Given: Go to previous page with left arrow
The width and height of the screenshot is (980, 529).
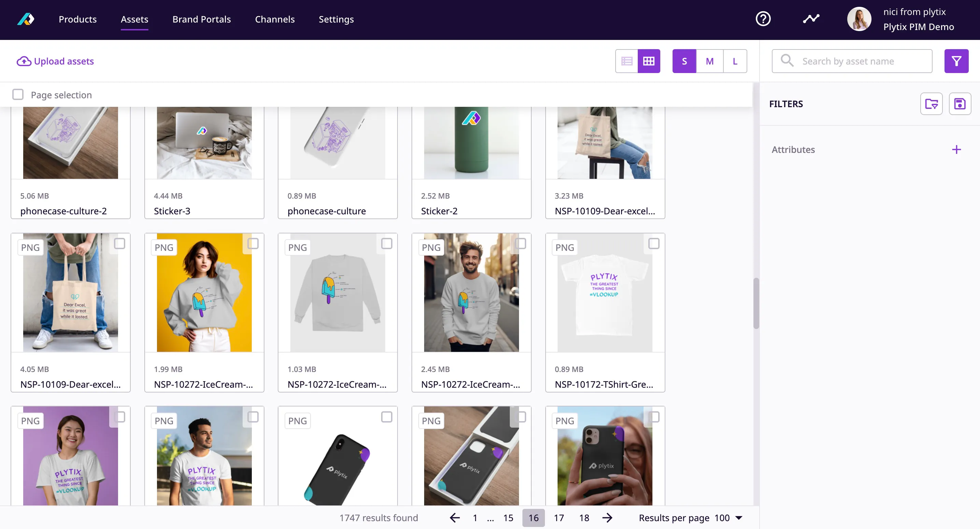Looking at the screenshot, I should click(x=455, y=518).
